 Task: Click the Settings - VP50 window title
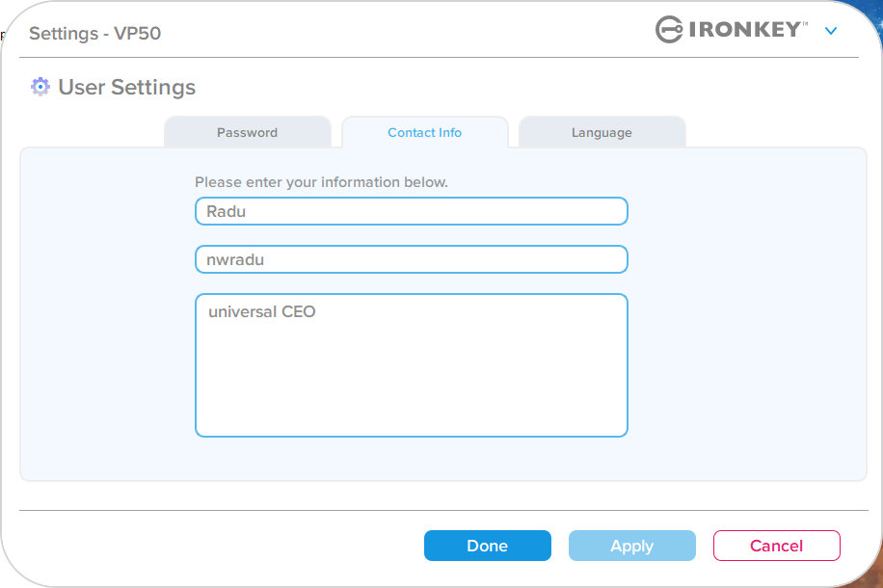point(95,33)
